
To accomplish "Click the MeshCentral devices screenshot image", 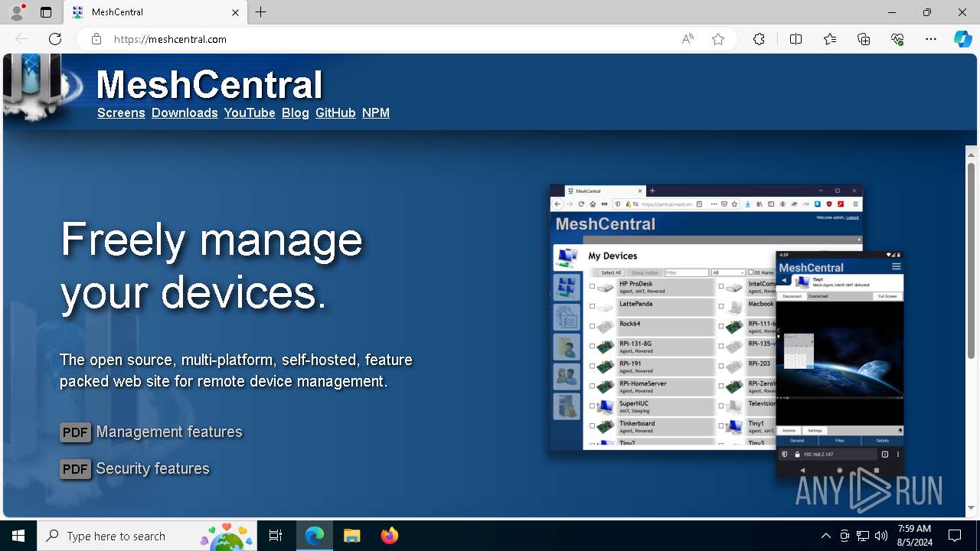I will pyautogui.click(x=727, y=331).
